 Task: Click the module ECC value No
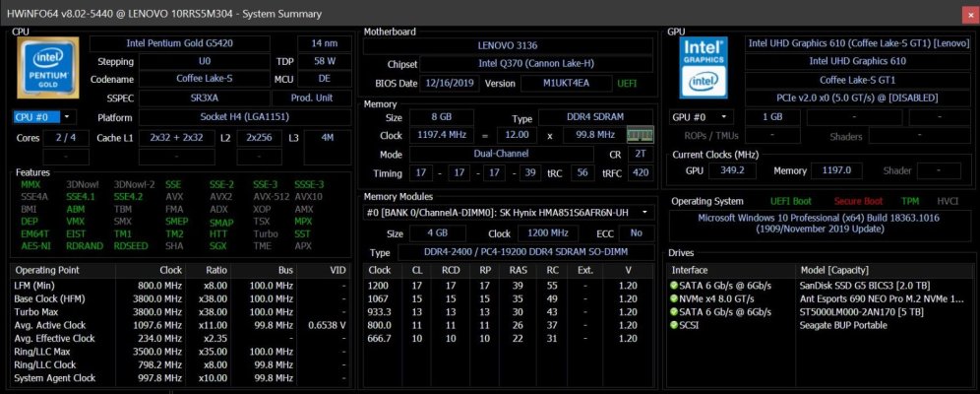pos(637,233)
